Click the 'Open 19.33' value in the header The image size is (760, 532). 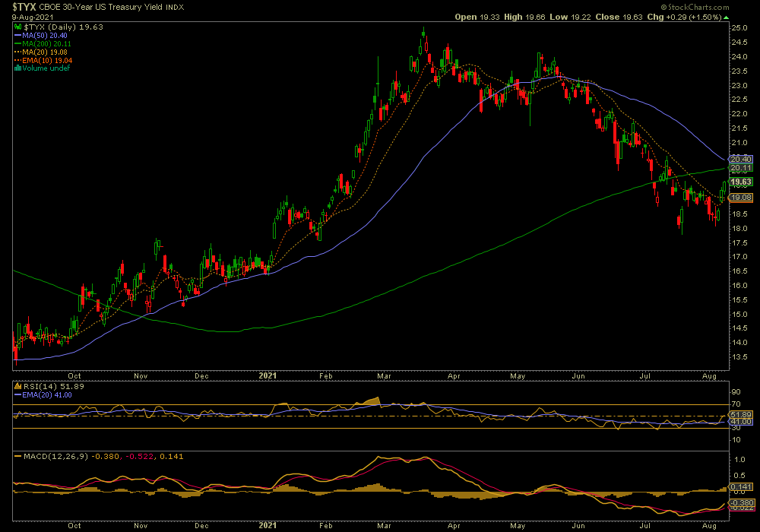477,17
